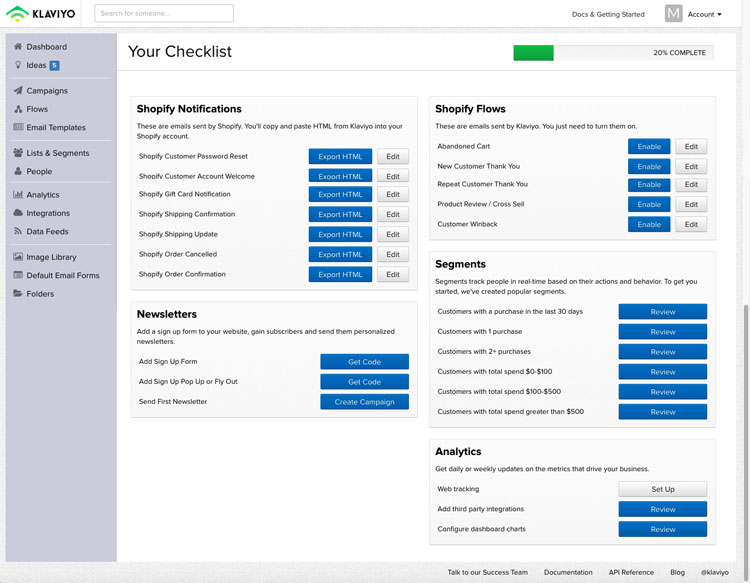750x583 pixels.
Task: Click the Ideas count badge
Action: click(55, 66)
